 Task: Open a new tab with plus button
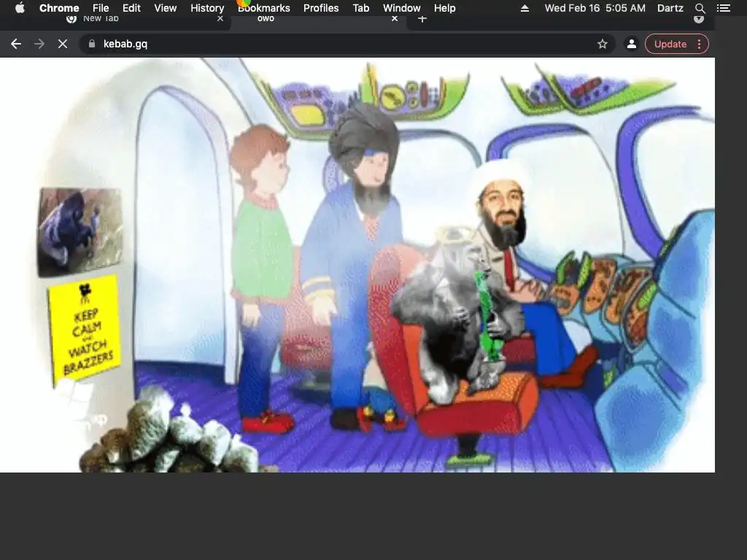[x=422, y=19]
